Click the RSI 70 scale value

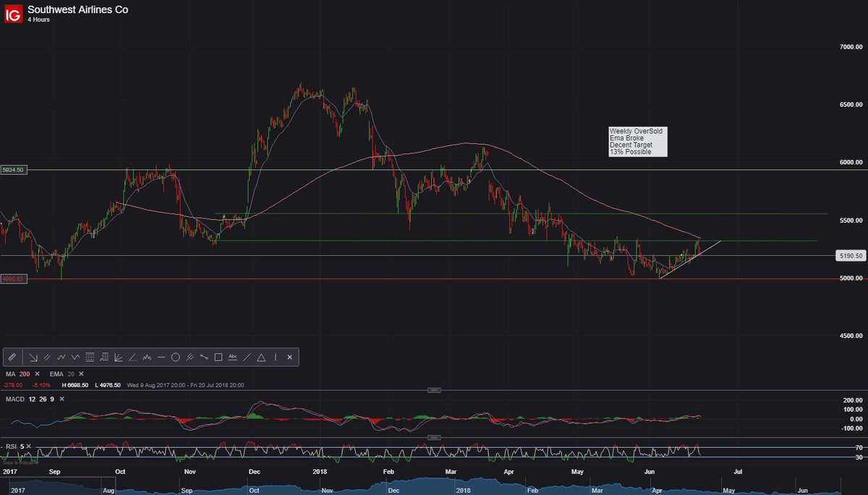(x=858, y=448)
